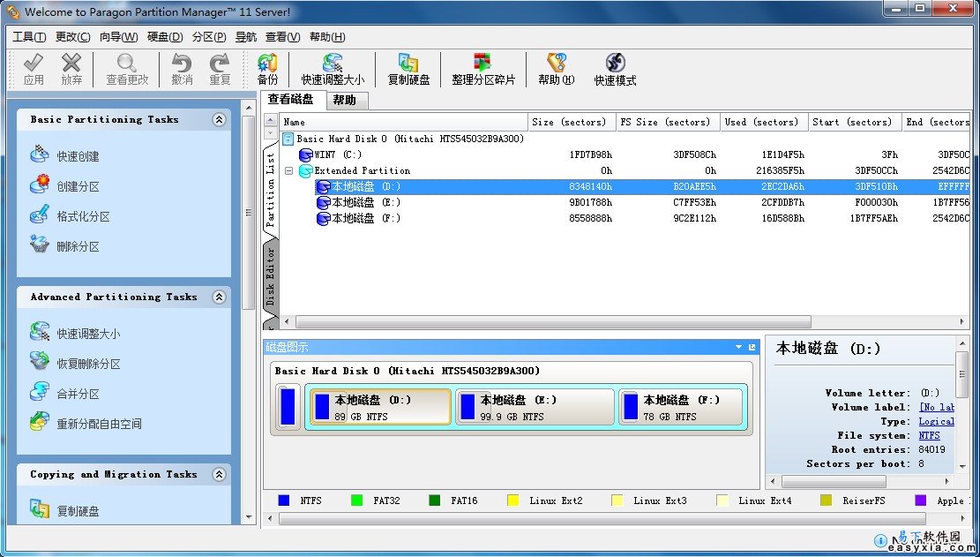980x557 pixels.
Task: Click the 复制硬盘 toolbar icon
Action: tap(408, 69)
